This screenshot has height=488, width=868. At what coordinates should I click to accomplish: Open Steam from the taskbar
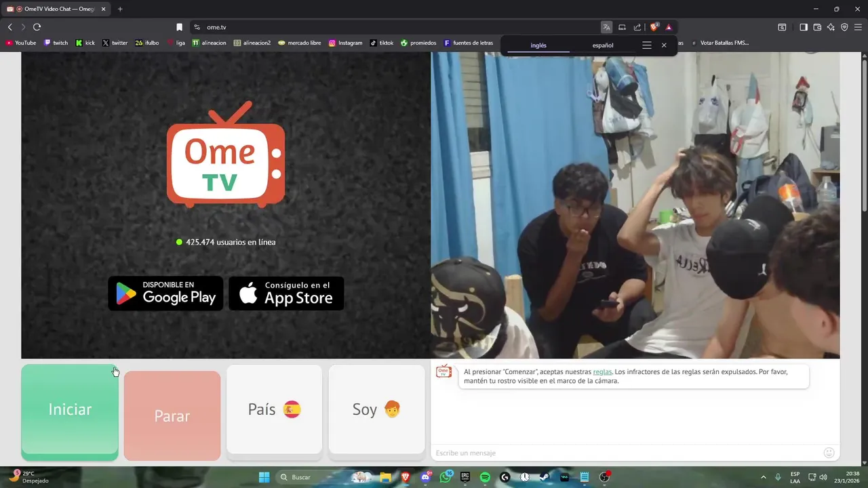click(545, 477)
